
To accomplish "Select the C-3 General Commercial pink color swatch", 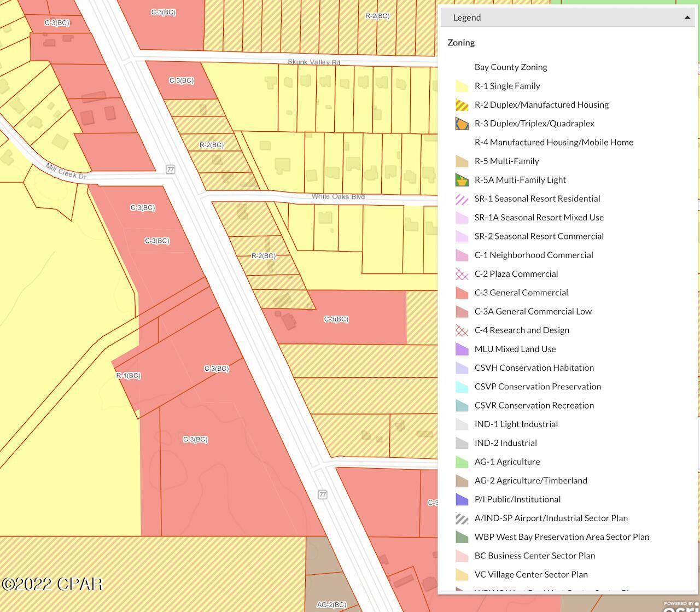I will pyautogui.click(x=462, y=293).
